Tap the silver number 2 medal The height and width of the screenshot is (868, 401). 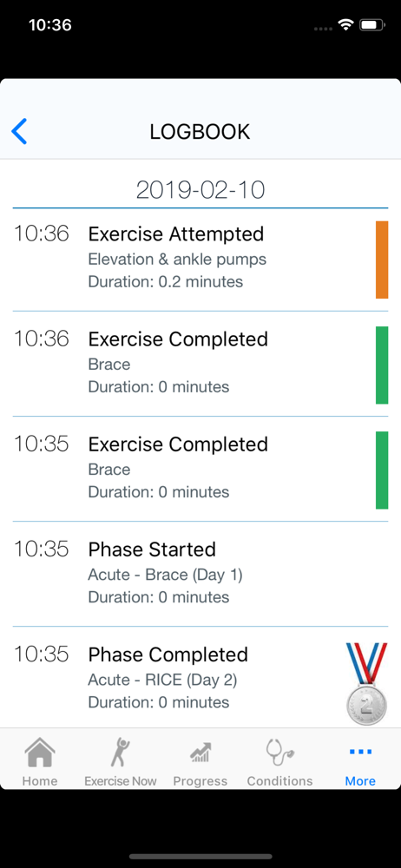366,683
